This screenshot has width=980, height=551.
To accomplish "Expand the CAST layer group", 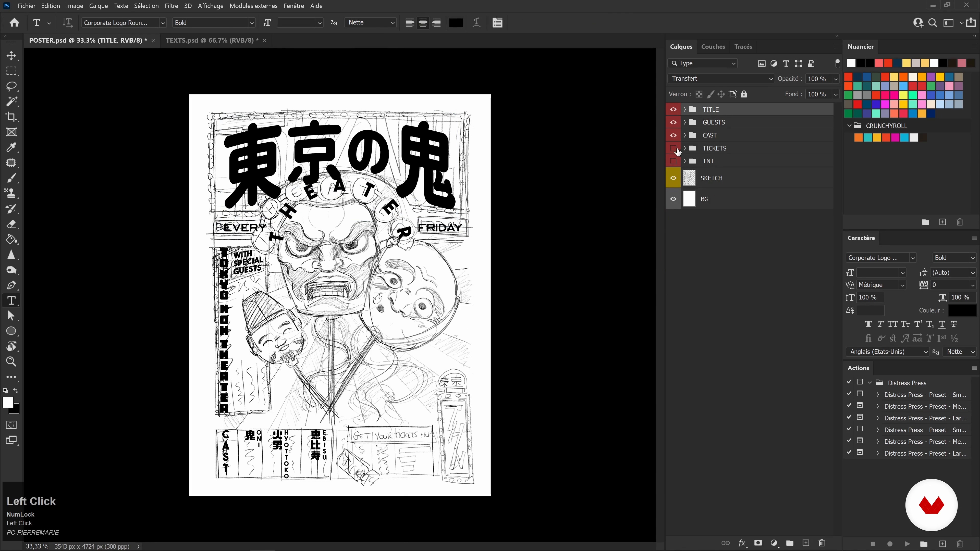I will pyautogui.click(x=685, y=135).
